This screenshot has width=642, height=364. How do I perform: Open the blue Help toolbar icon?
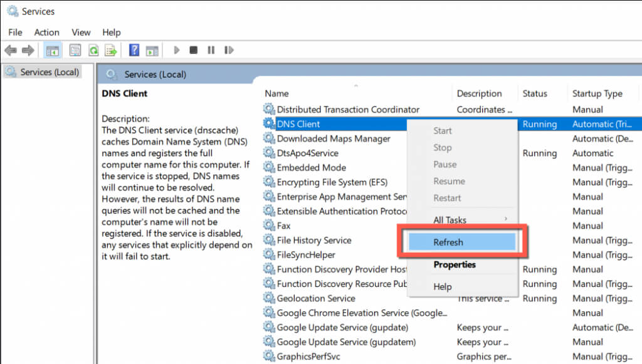[x=134, y=50]
